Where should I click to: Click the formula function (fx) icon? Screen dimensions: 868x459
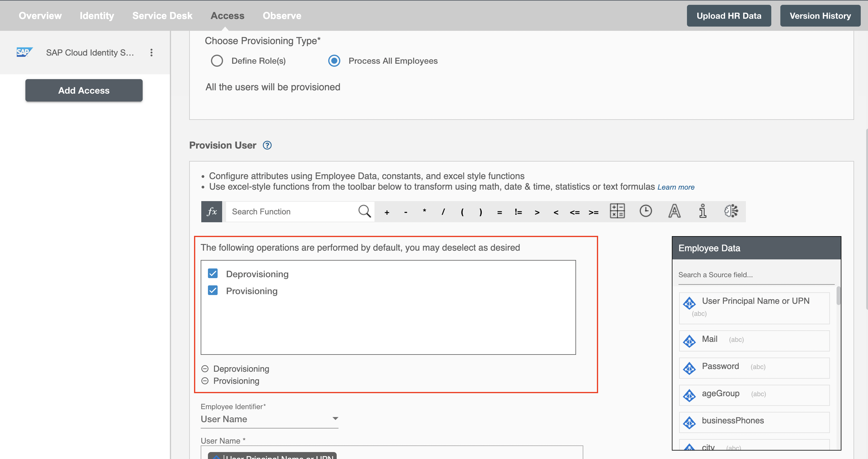(211, 211)
